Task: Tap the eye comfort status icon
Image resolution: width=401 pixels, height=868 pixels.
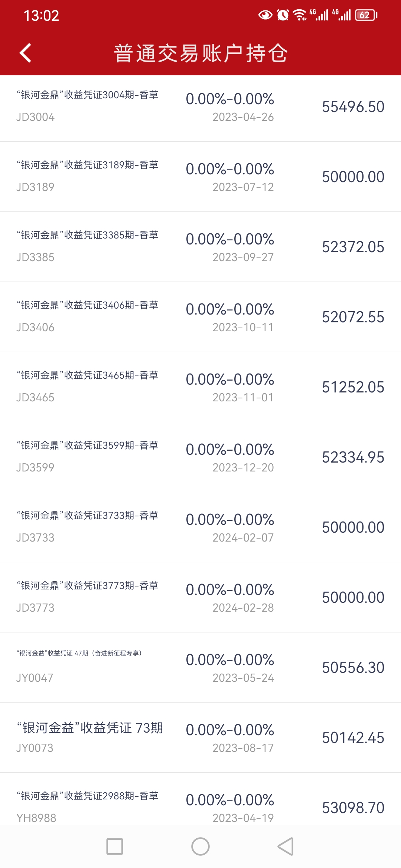Action: [265, 15]
